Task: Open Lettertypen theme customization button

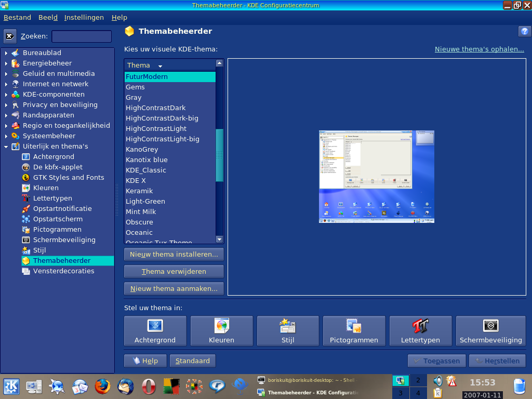Action: point(420,331)
